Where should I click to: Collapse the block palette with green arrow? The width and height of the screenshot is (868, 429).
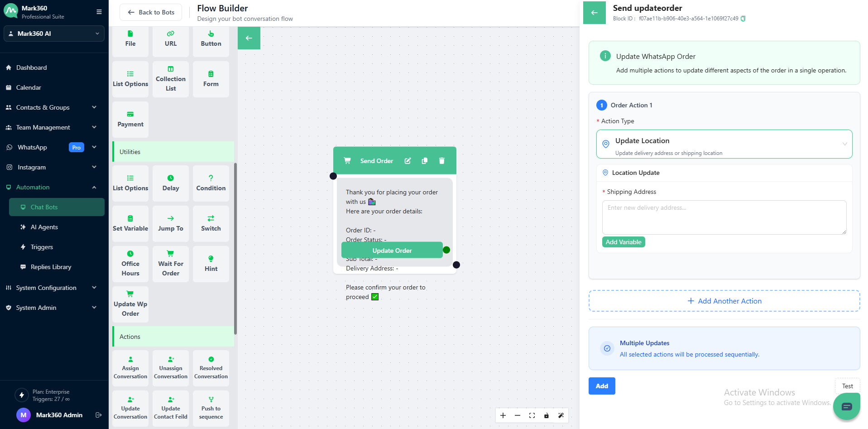pos(249,38)
